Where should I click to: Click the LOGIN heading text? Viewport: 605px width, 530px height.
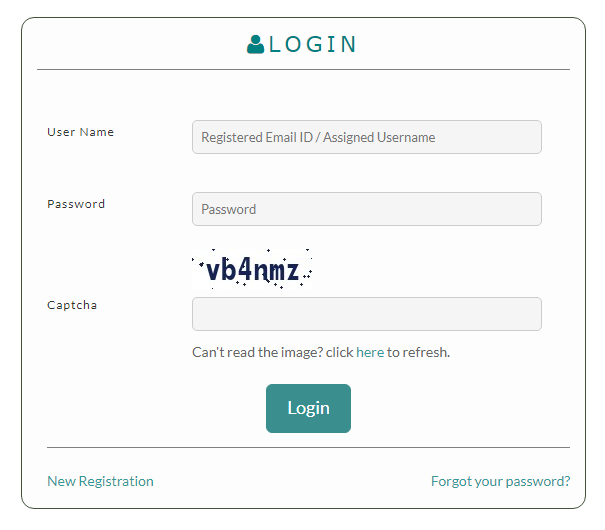coord(313,44)
